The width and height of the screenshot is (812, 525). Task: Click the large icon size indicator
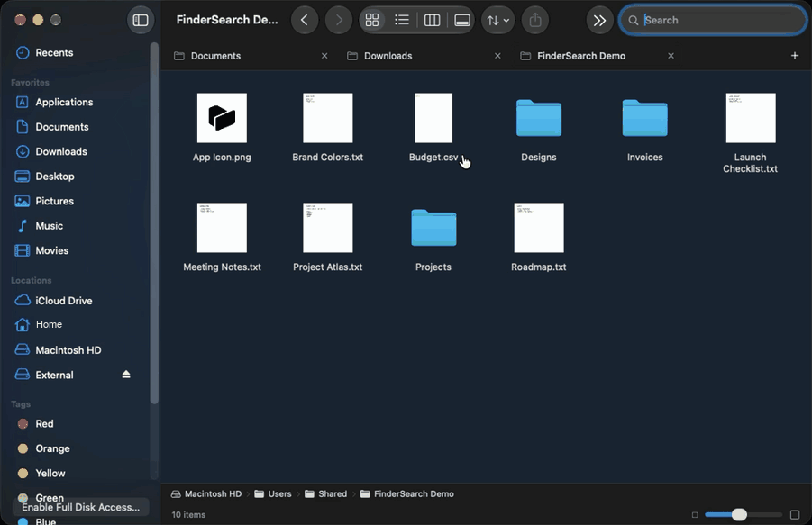pyautogui.click(x=795, y=515)
